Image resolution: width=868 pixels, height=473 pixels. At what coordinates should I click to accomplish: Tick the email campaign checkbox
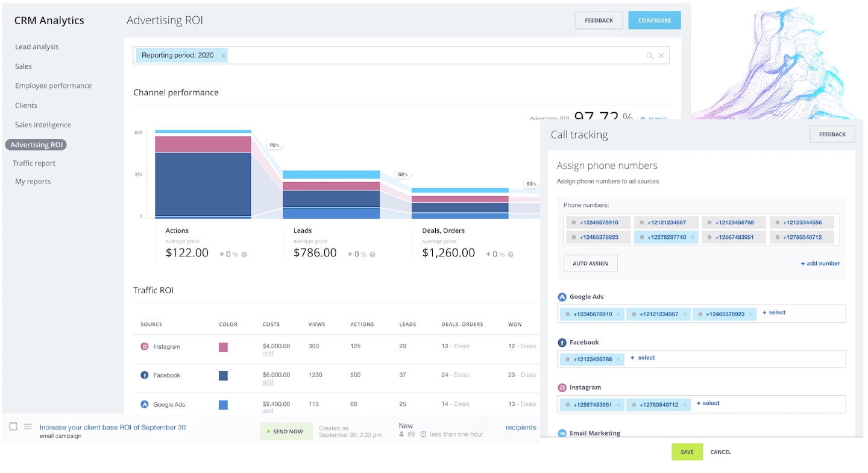pyautogui.click(x=13, y=427)
